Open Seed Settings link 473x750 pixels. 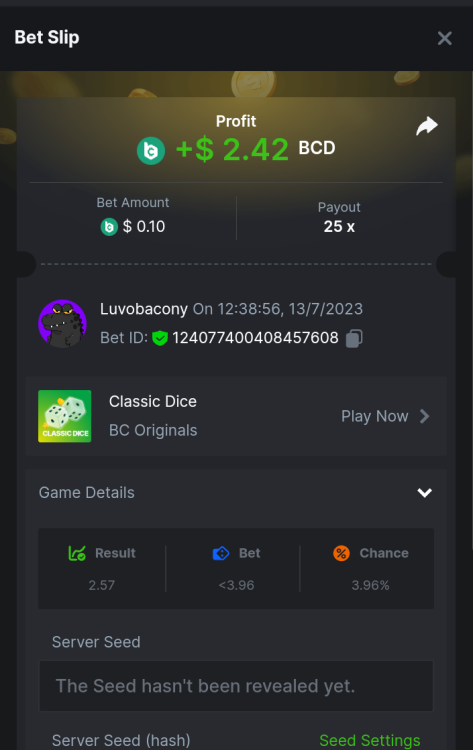click(x=370, y=740)
